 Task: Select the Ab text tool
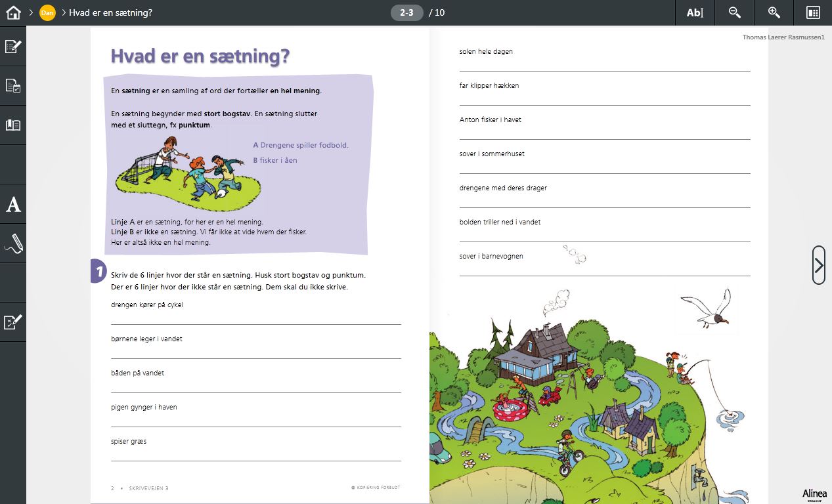695,12
